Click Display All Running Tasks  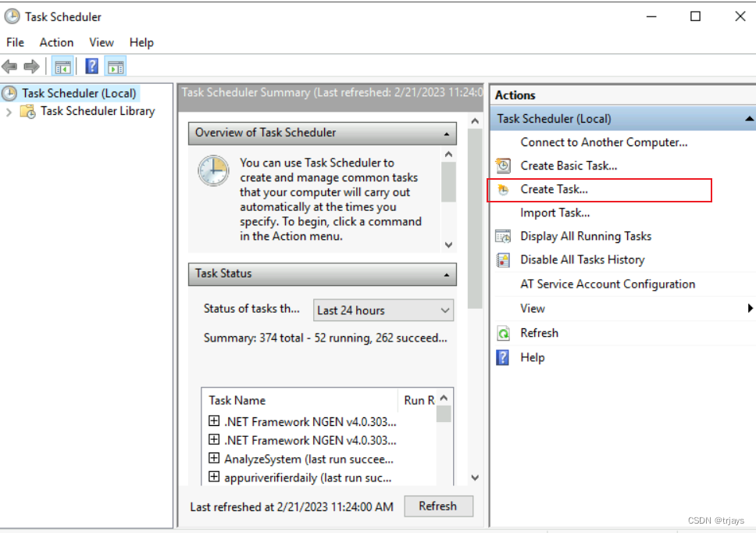pyautogui.click(x=585, y=236)
